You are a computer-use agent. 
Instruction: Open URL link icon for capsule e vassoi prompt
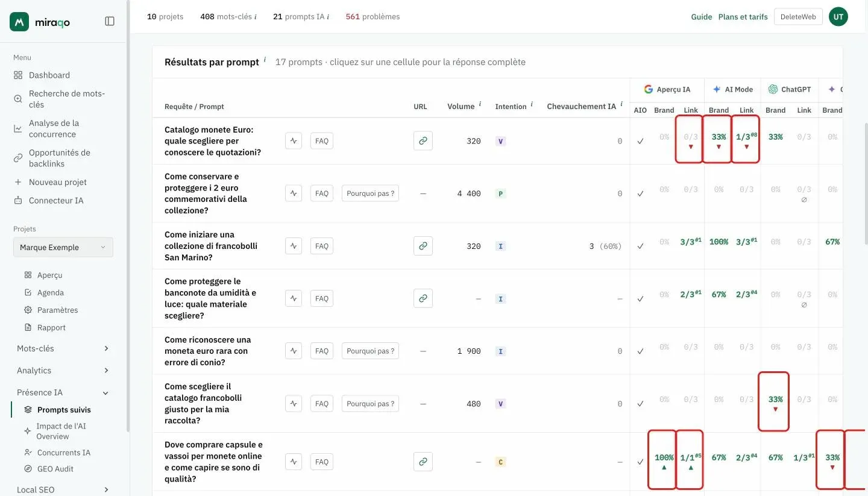(x=423, y=462)
